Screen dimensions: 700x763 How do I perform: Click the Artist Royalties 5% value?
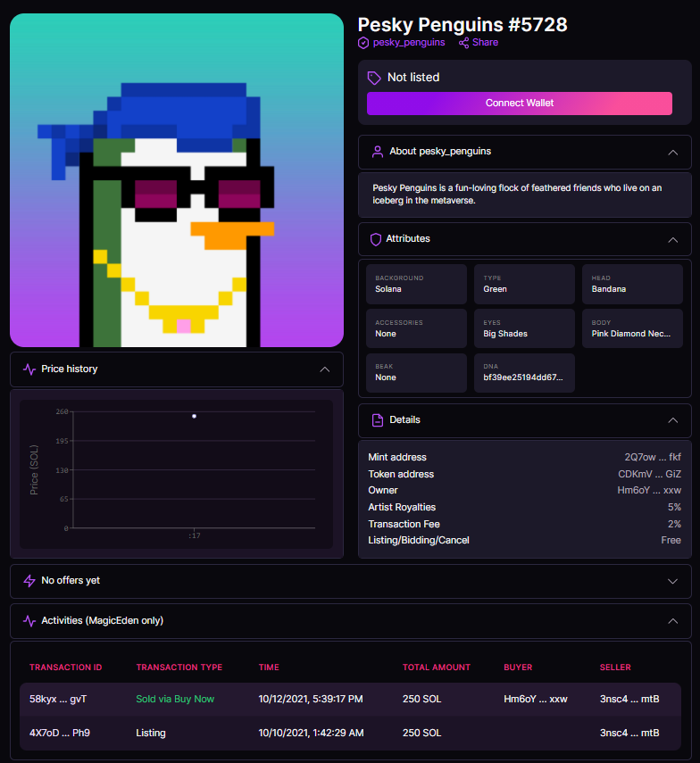coord(674,507)
